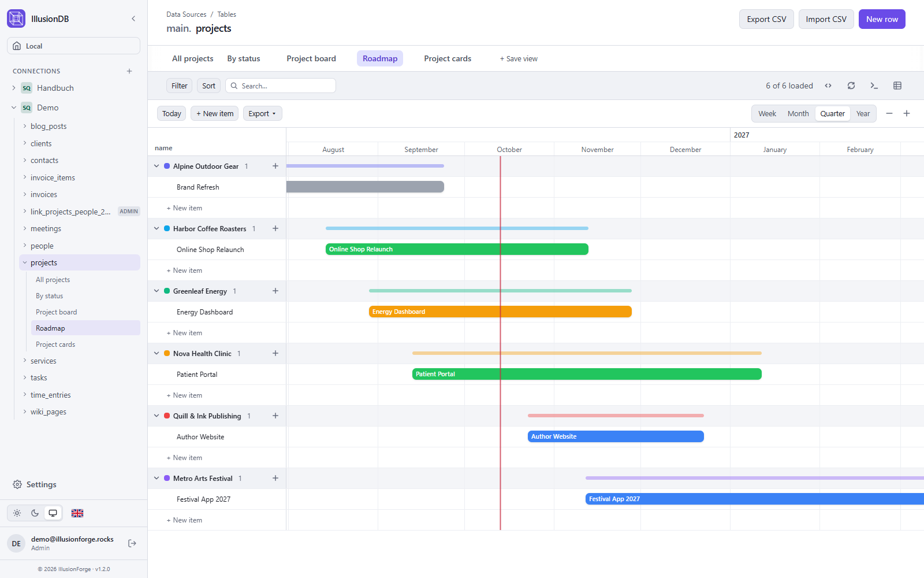This screenshot has width=924, height=578.
Task: Open the table layout grid icon
Action: point(897,86)
